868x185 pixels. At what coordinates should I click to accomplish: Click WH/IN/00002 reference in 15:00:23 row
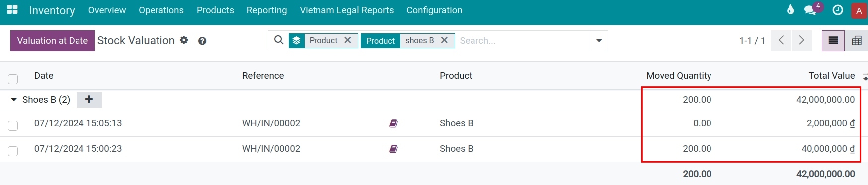tap(271, 149)
